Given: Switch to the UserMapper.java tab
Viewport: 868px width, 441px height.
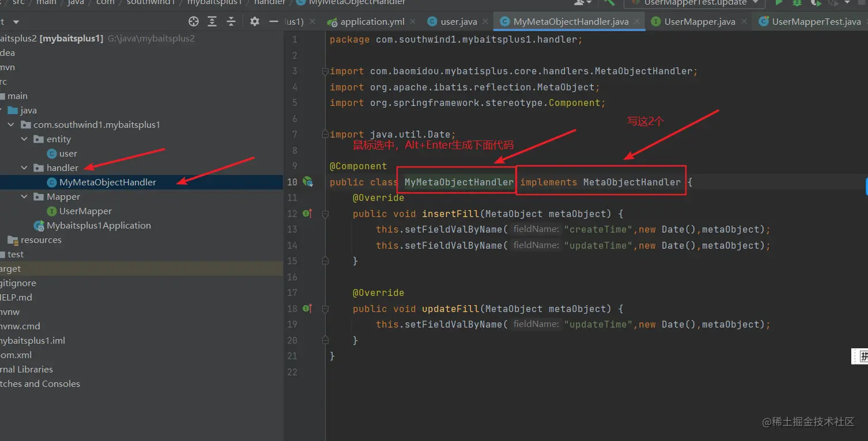Looking at the screenshot, I should click(x=700, y=22).
